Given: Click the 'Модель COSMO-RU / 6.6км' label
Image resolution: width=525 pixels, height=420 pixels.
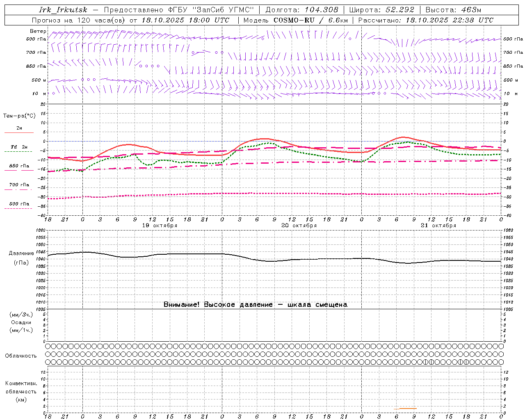Looking at the screenshot, I should click(296, 20).
